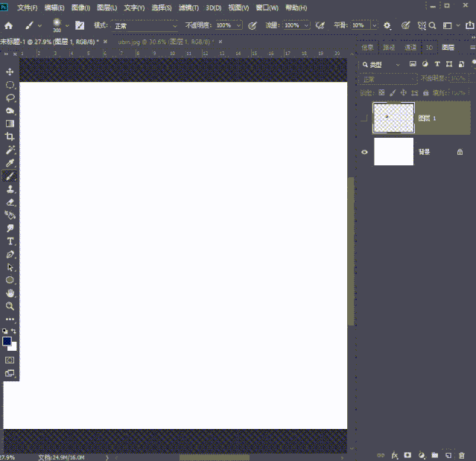Open the brush 模式 blend mode dropdown

[146, 25]
